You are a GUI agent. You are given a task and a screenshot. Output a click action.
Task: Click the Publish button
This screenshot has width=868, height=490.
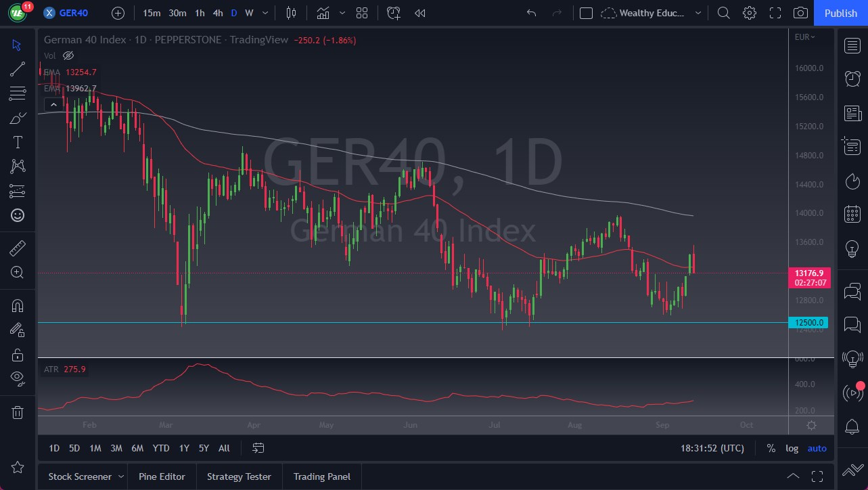840,13
